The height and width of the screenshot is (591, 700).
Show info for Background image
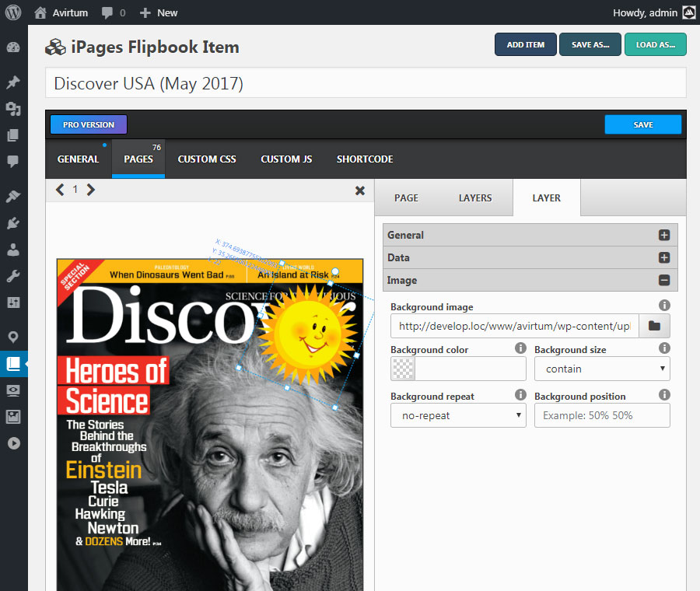coord(664,306)
